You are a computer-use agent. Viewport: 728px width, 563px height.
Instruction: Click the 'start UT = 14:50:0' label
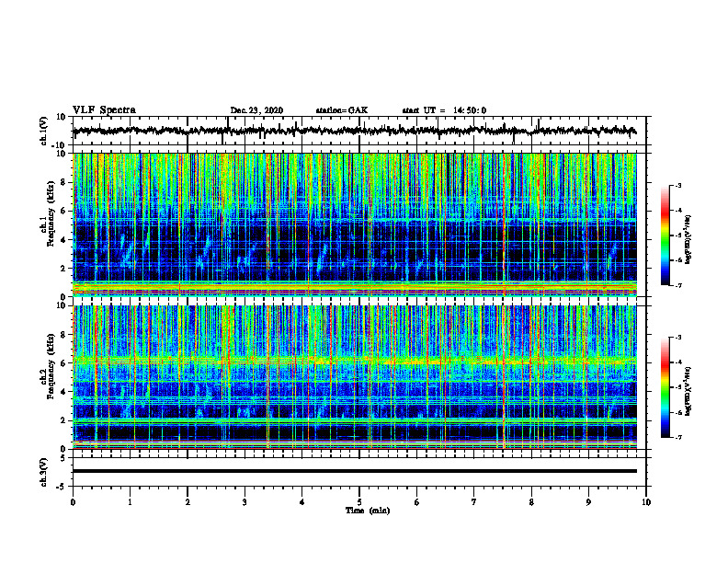click(444, 110)
